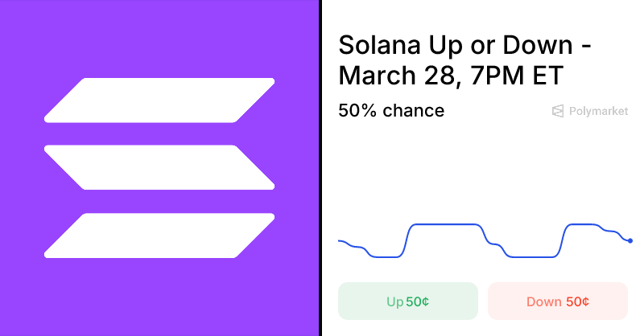This screenshot has height=336, width=644.
Task: Click the bottom bar of Solana logo
Action: click(159, 236)
